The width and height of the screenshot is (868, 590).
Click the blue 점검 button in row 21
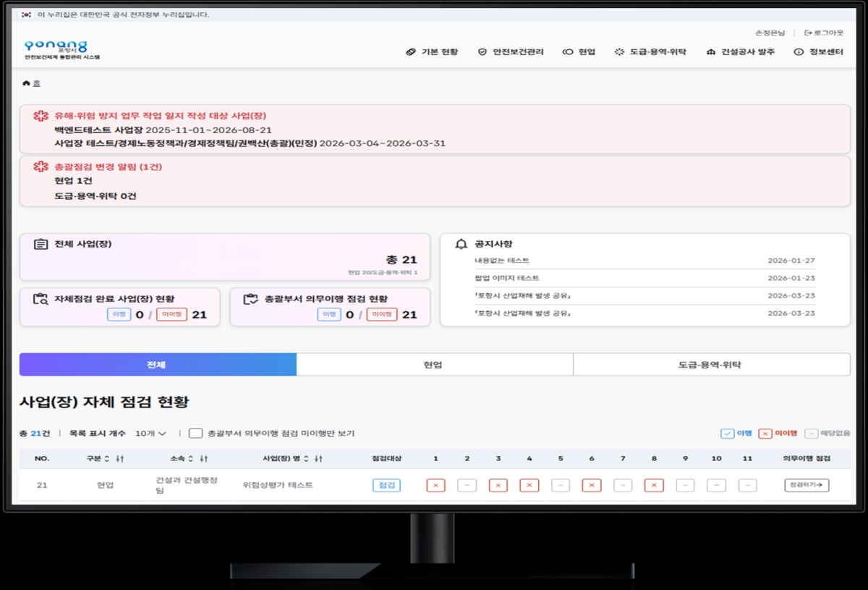tap(387, 486)
